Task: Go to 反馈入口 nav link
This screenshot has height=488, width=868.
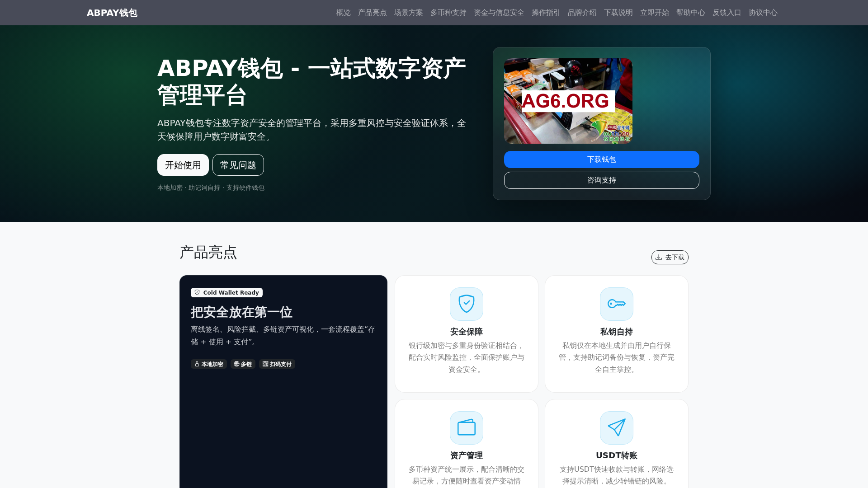Action: click(726, 13)
